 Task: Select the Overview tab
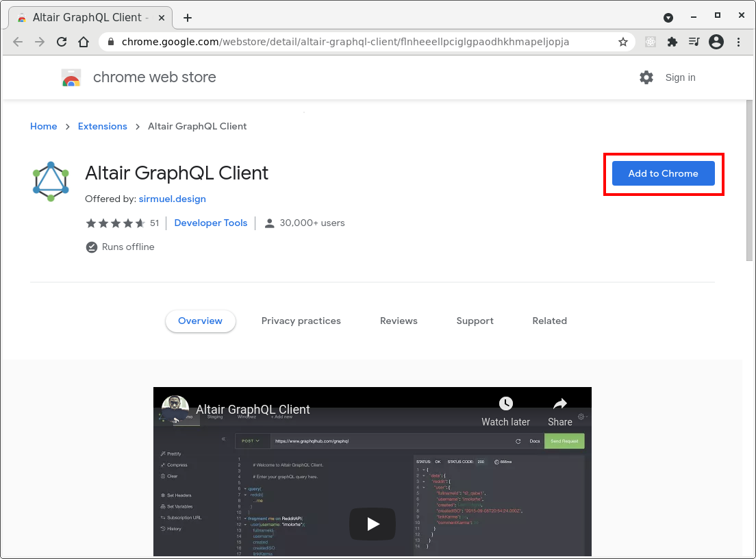pyautogui.click(x=200, y=321)
